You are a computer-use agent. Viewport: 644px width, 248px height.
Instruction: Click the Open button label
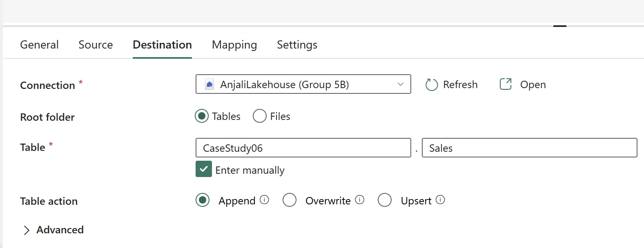533,85
